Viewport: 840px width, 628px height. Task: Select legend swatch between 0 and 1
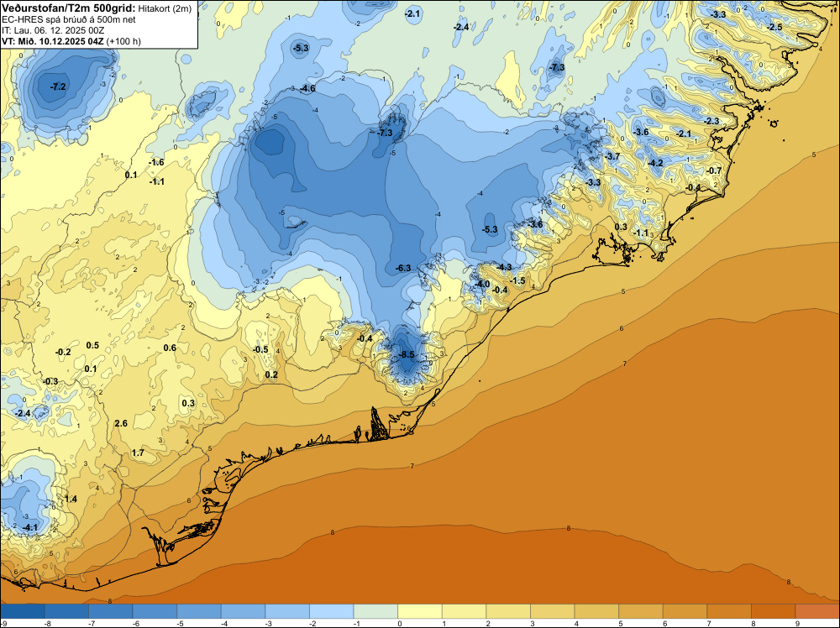420,611
